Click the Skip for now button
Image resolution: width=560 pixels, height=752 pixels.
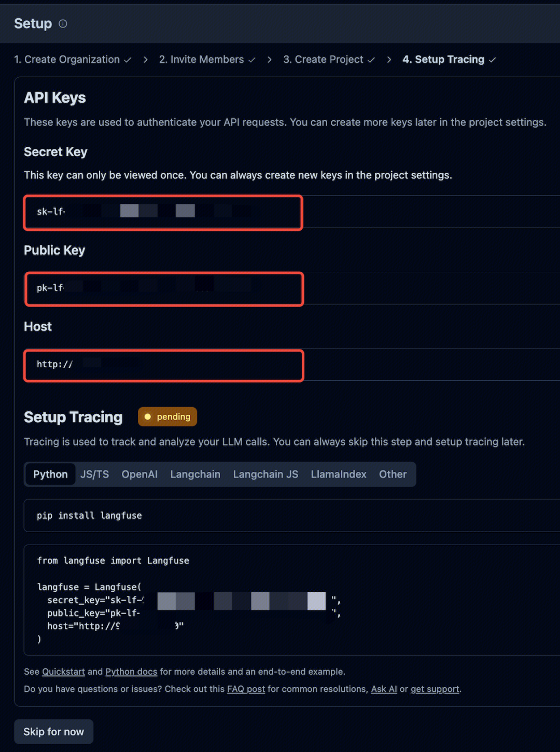[x=53, y=732]
